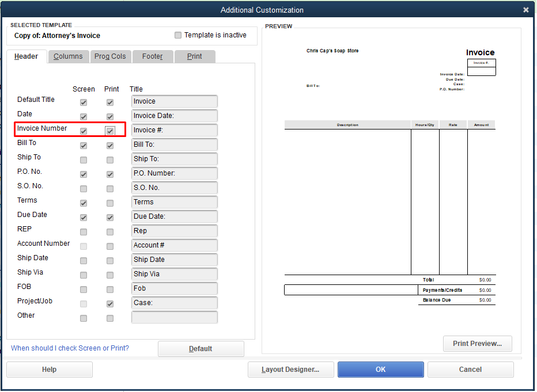
Task: Edit the Invoice Date: title field
Action: [x=175, y=116]
